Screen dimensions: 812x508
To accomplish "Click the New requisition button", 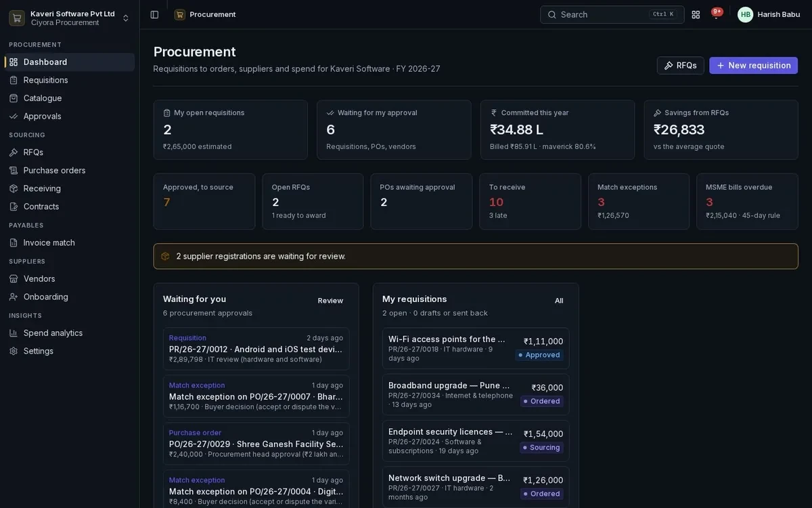I will coord(753,65).
